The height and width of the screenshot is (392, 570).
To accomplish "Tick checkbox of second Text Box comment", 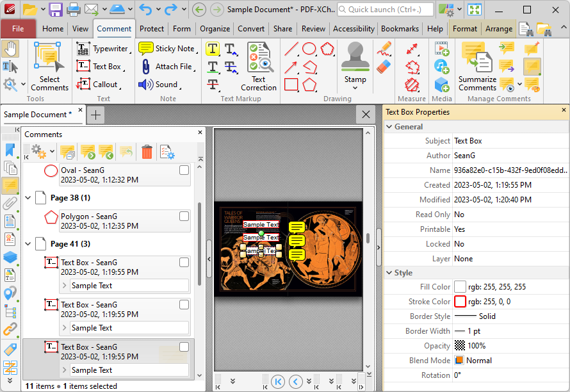I will pyautogui.click(x=184, y=304).
